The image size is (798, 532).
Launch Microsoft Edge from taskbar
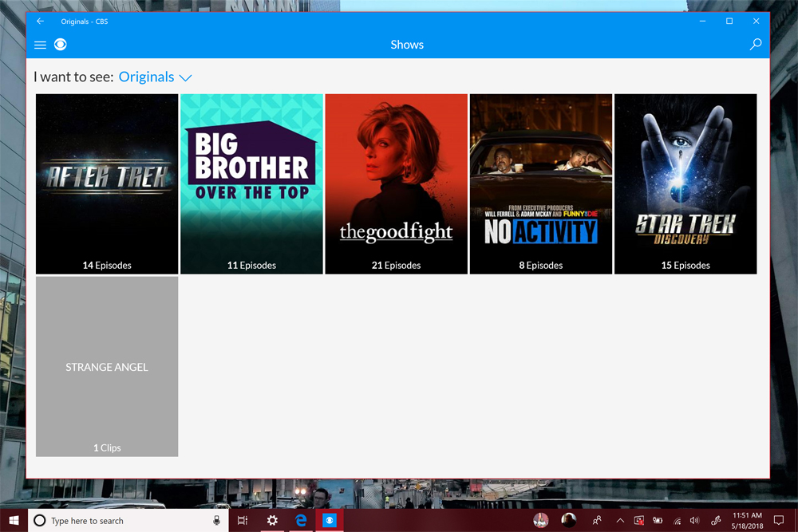click(x=301, y=520)
